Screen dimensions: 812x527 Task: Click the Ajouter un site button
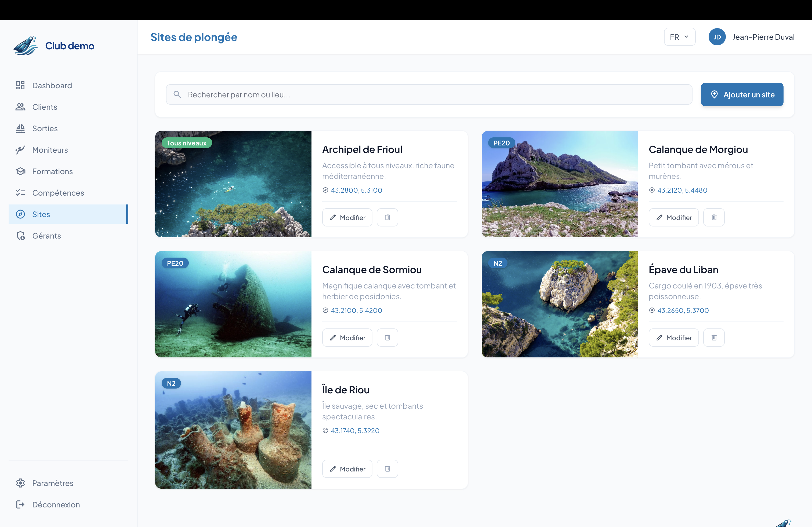pos(742,94)
